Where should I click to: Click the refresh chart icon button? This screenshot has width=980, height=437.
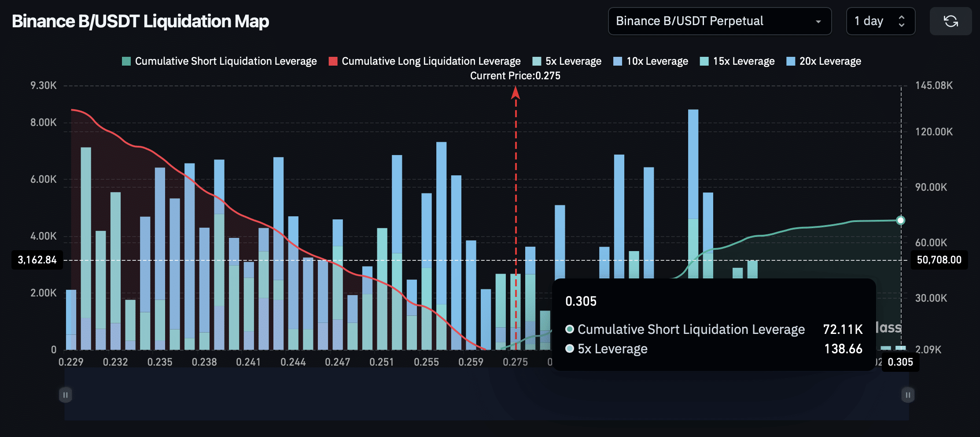(x=951, y=21)
